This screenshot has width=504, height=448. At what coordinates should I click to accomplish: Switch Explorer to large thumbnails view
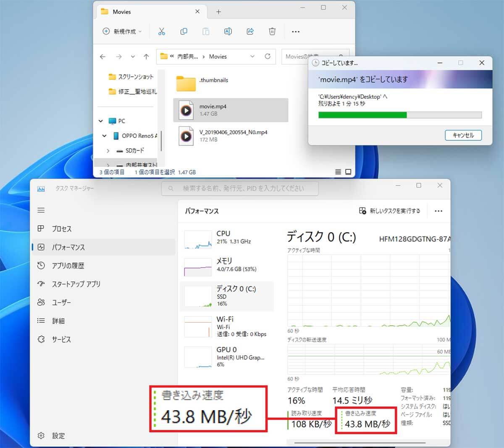click(348, 172)
